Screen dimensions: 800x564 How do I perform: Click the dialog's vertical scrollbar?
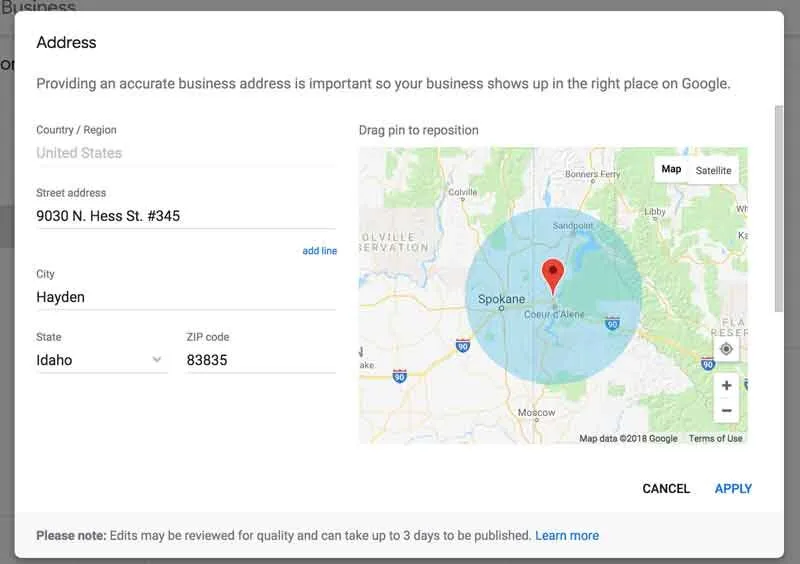[779, 208]
